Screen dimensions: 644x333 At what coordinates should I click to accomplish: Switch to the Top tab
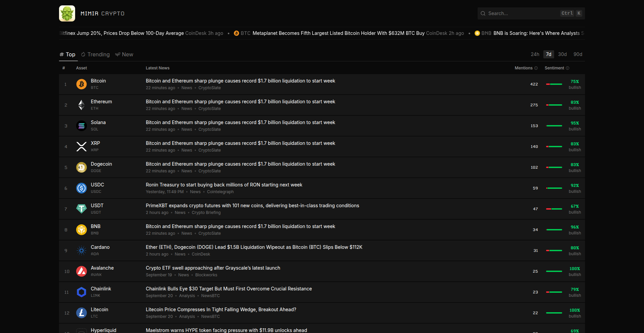(68, 54)
